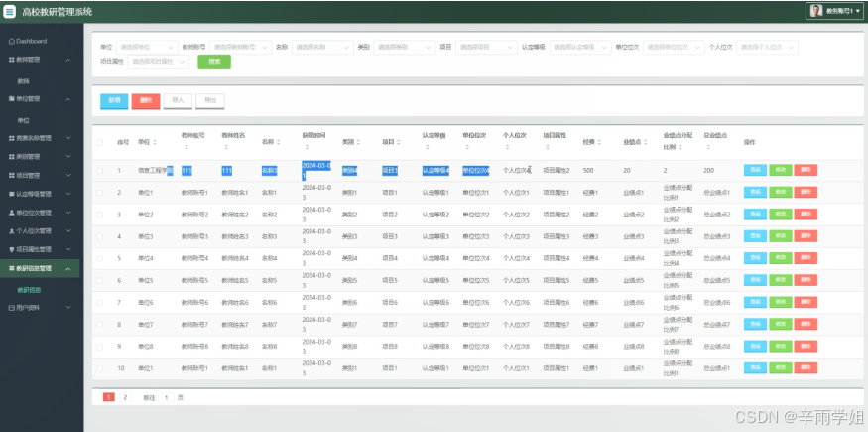868x432 pixels.
Task: Click the sort arrows under the 认定等级 column header
Action: pos(428,147)
